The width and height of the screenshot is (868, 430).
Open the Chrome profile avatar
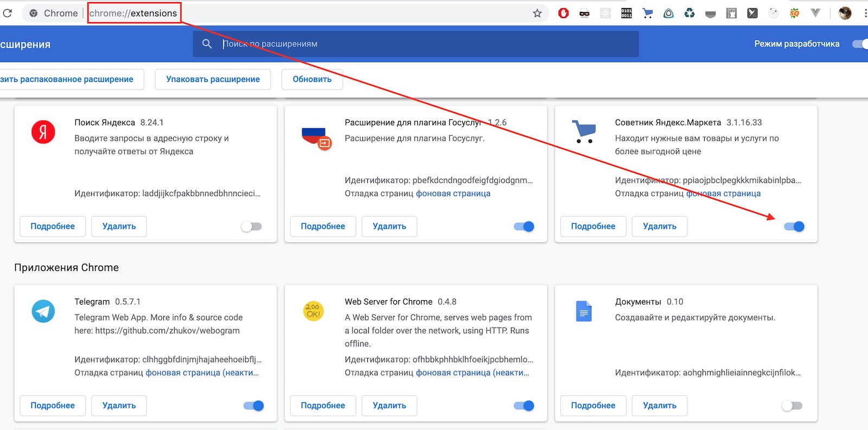pyautogui.click(x=845, y=13)
